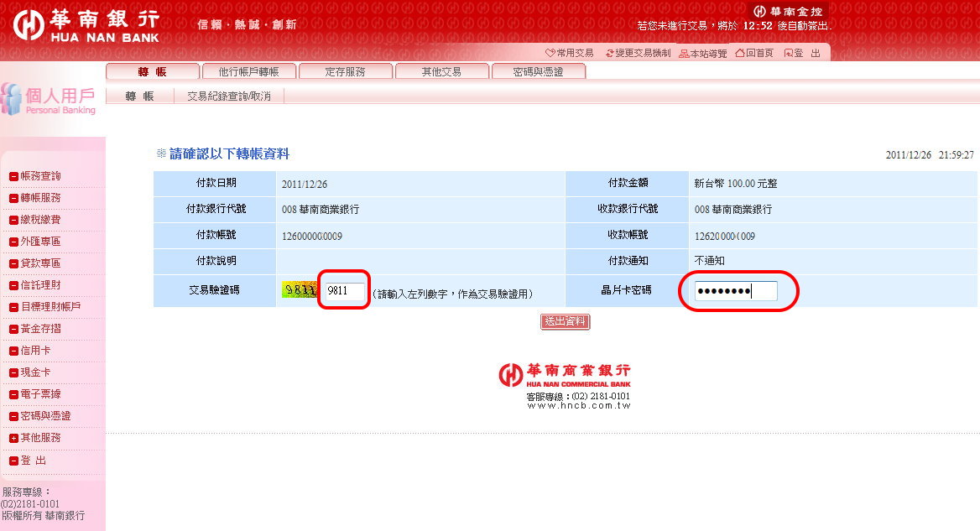The width and height of the screenshot is (980, 531).
Task: Click the 收款帳號 account number
Action: tap(724, 236)
